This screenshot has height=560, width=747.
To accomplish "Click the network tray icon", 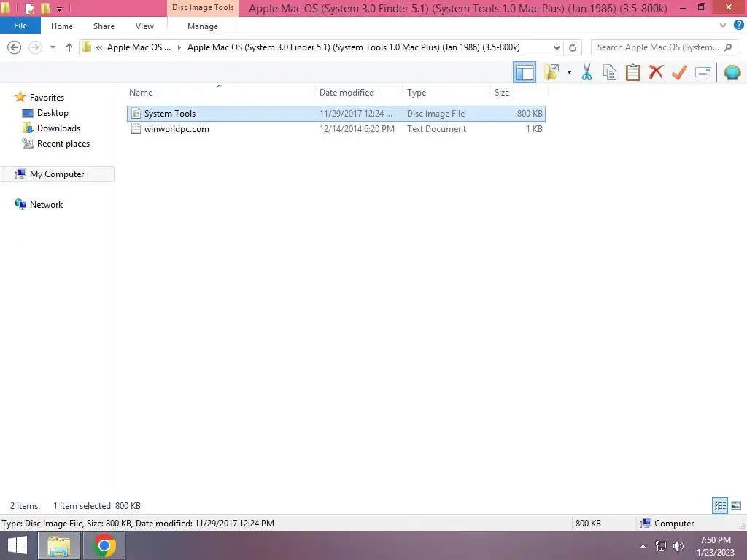I will pos(661,546).
